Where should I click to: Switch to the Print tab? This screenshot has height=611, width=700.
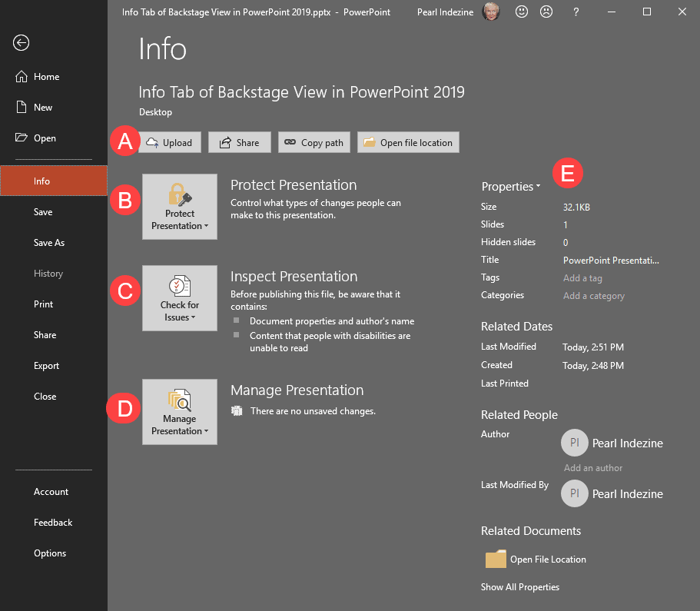43,304
